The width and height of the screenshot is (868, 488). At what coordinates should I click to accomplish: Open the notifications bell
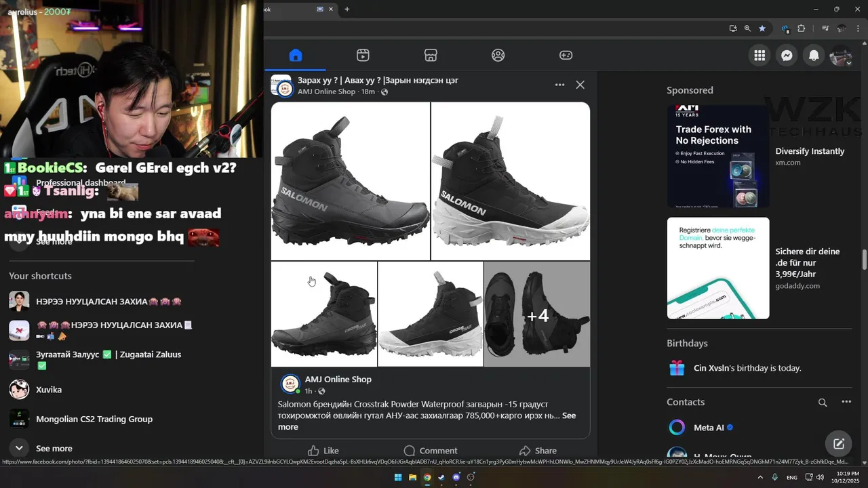pos(814,56)
